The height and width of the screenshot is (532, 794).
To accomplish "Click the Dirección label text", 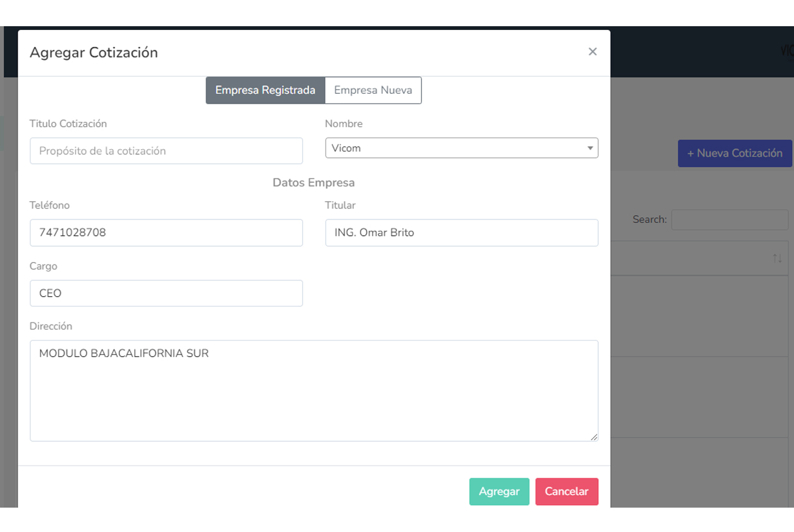I will [x=51, y=326].
